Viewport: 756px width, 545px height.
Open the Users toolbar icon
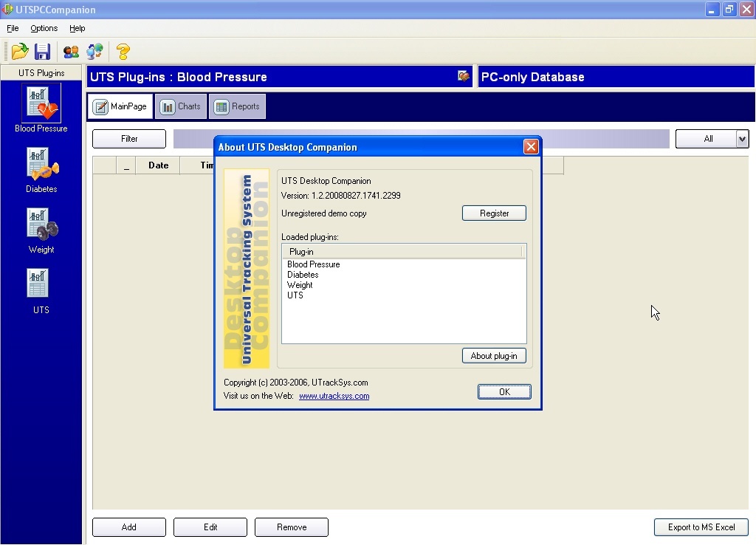(x=71, y=50)
